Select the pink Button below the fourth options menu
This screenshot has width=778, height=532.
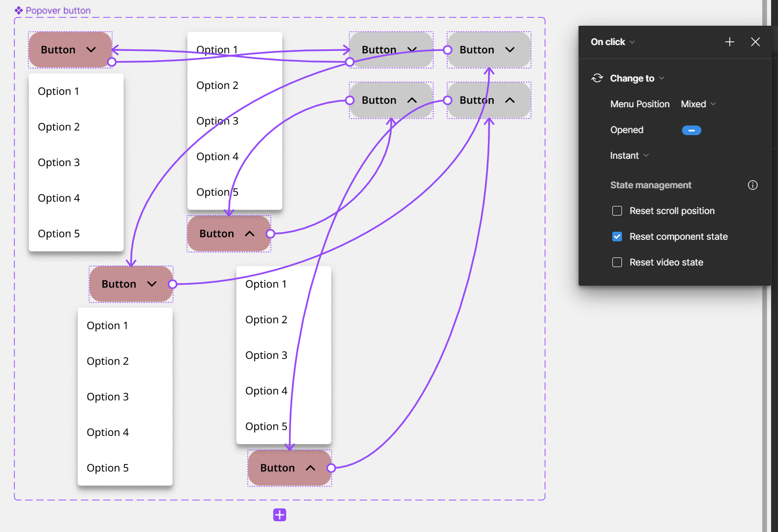pyautogui.click(x=290, y=468)
